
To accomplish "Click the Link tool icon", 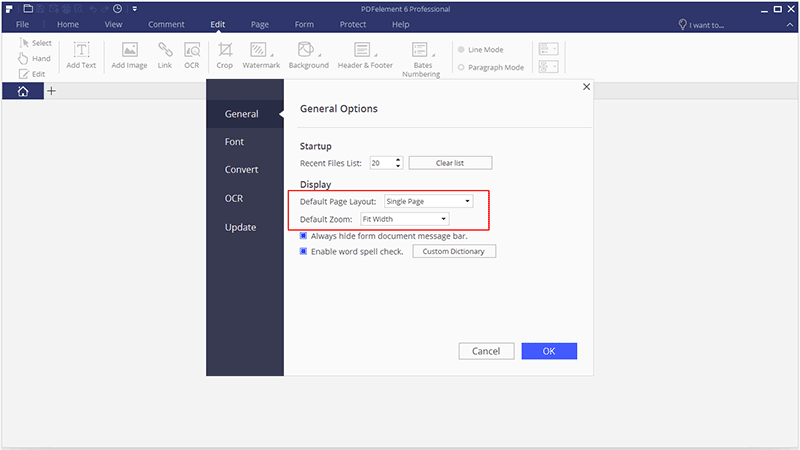I will coord(165,55).
